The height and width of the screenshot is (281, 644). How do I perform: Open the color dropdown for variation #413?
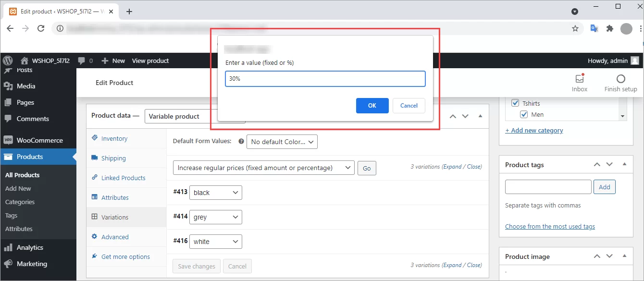pyautogui.click(x=215, y=192)
